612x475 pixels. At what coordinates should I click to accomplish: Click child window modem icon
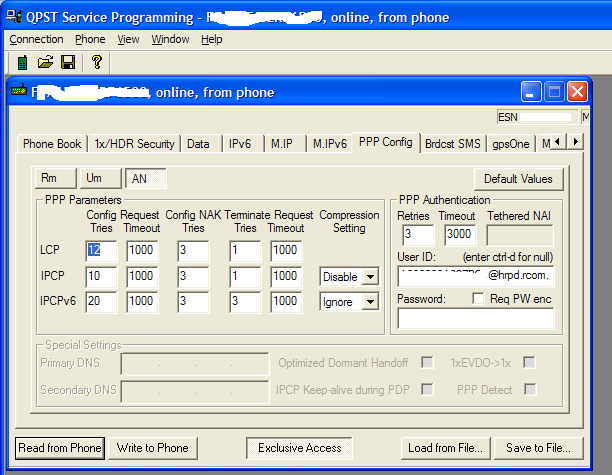tap(20, 91)
